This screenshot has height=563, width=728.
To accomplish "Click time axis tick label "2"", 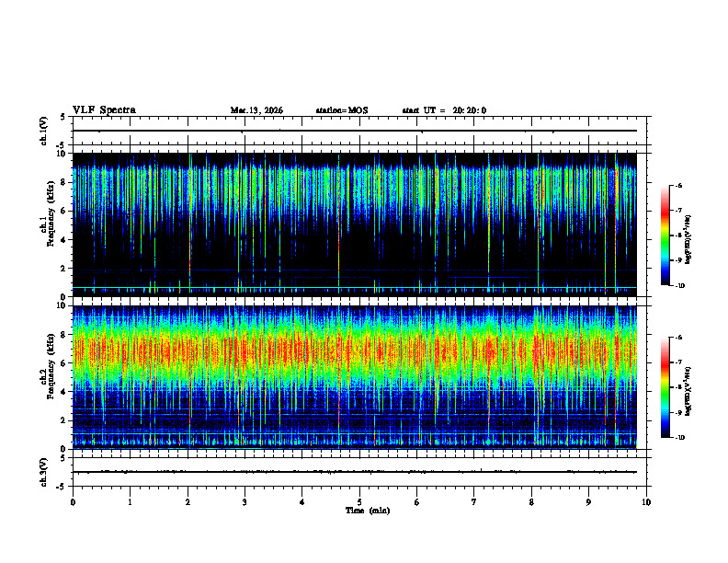I will tap(188, 502).
